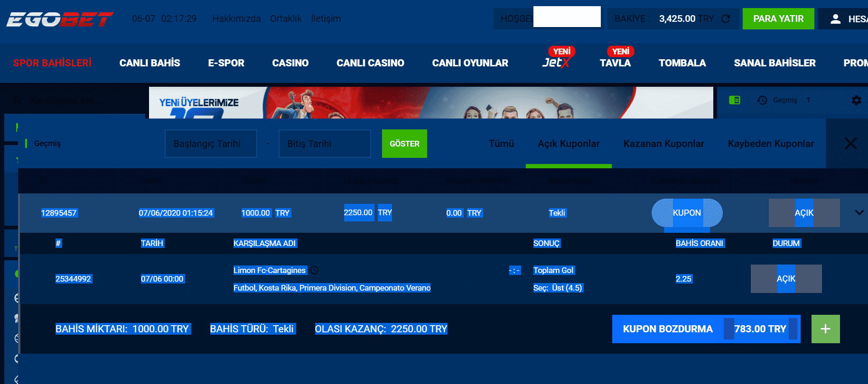Click the date 07/06/2020 01:15:24
Viewport: 868px width, 384px height.
pos(176,213)
